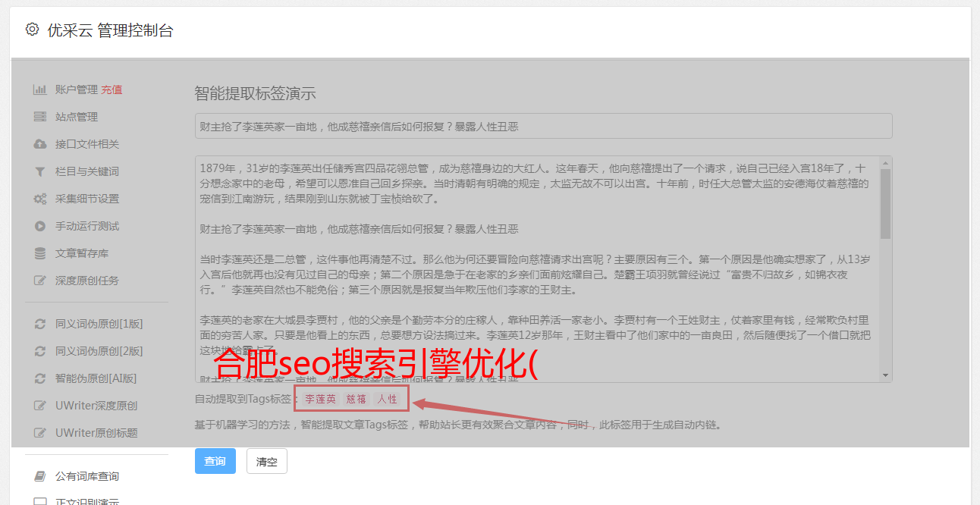The image size is (980, 505).
Task: Click the red 充值 link
Action: [112, 89]
